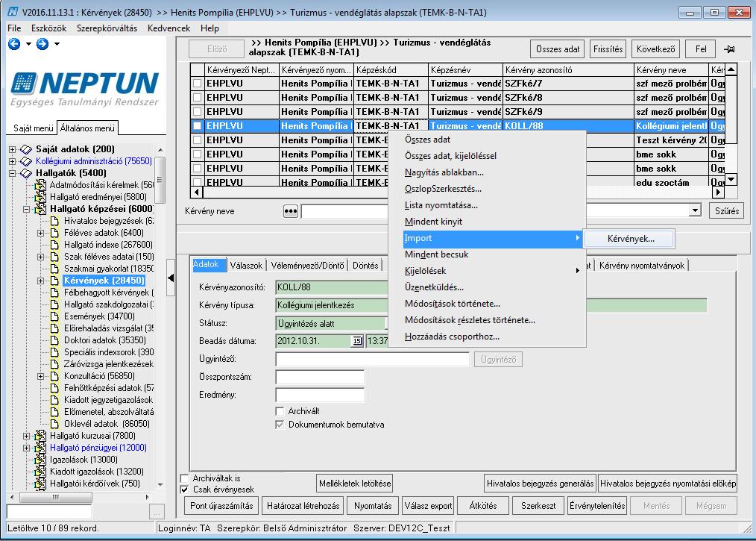Open the Szerepkörváltás menu
Screen dimensions: 756x541
pyautogui.click(x=107, y=28)
